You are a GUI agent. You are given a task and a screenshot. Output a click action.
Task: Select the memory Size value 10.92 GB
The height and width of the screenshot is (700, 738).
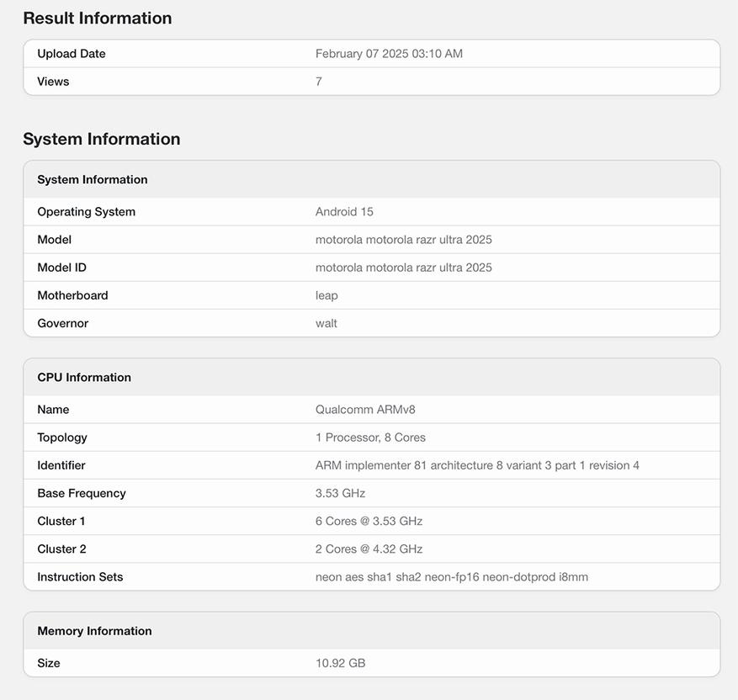[340, 663]
